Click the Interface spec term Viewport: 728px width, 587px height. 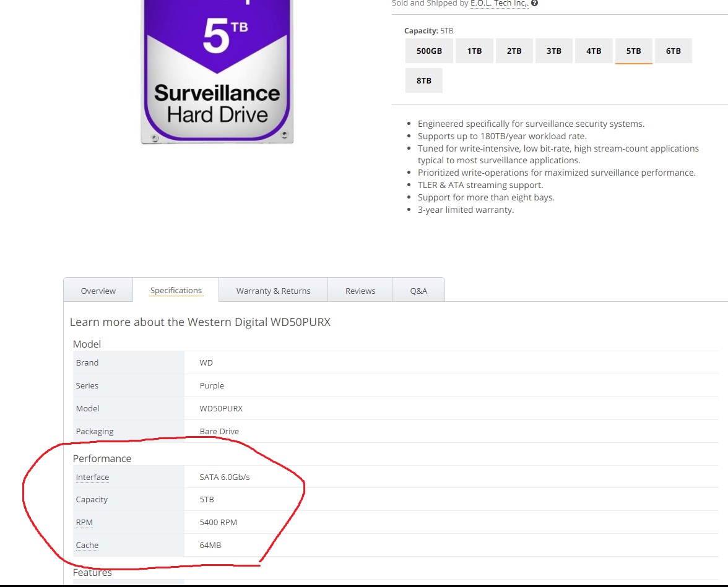pyautogui.click(x=92, y=477)
